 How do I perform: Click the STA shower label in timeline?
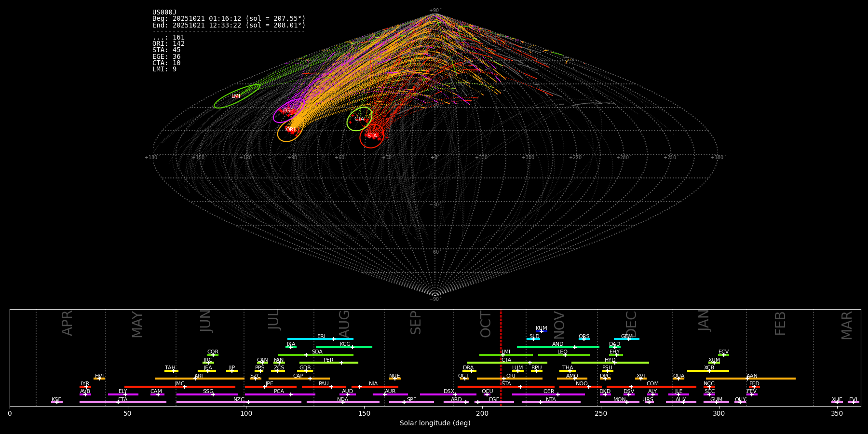506,384
